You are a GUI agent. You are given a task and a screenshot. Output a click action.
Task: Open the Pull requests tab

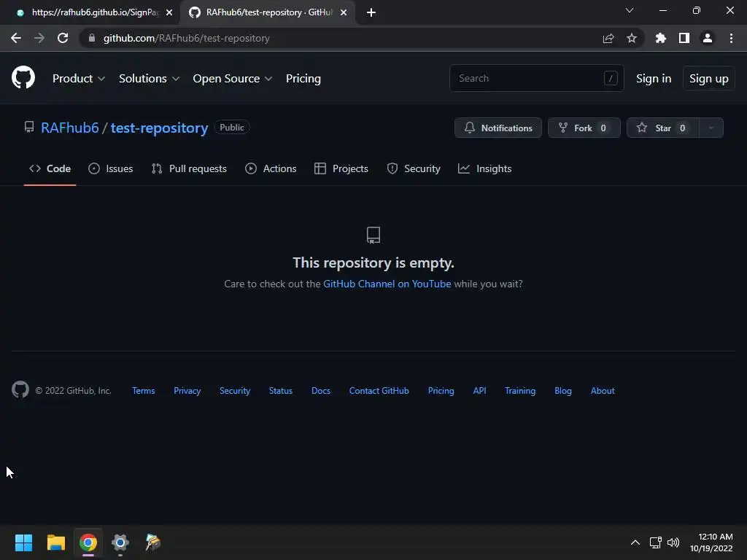click(x=189, y=168)
